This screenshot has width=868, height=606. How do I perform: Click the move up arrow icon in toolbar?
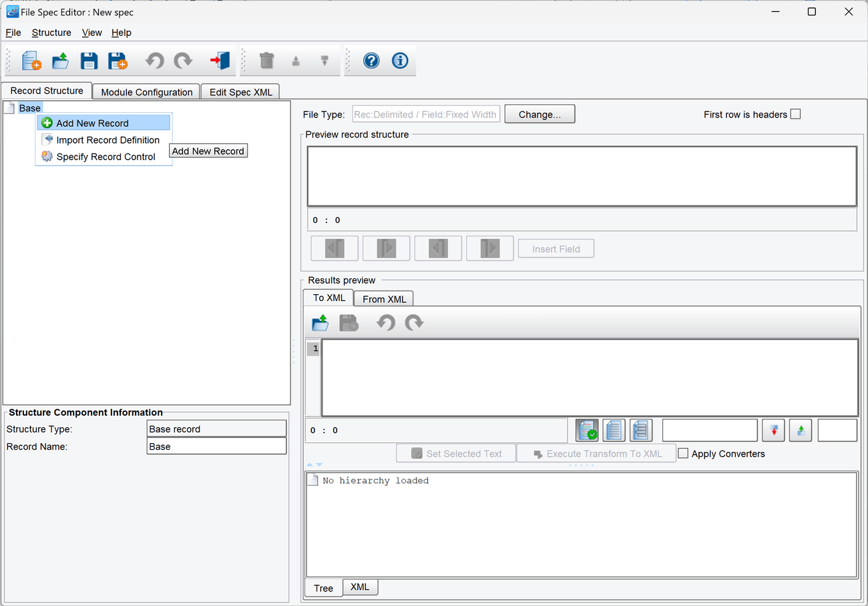tap(296, 61)
